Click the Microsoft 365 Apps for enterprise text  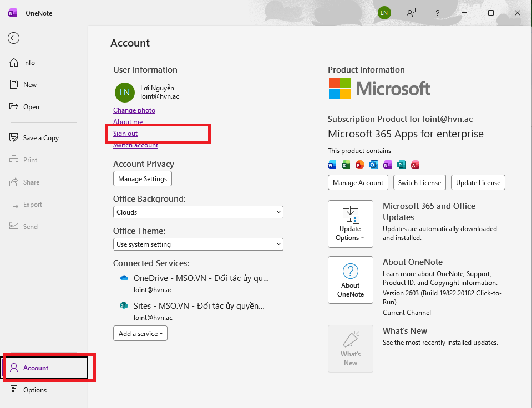coord(406,134)
